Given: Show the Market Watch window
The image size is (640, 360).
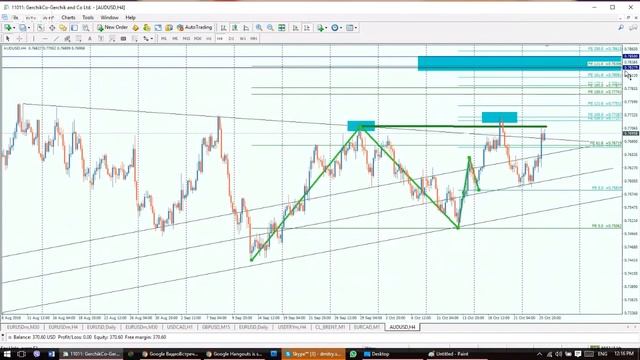Looking at the screenshot, I should [x=40, y=28].
